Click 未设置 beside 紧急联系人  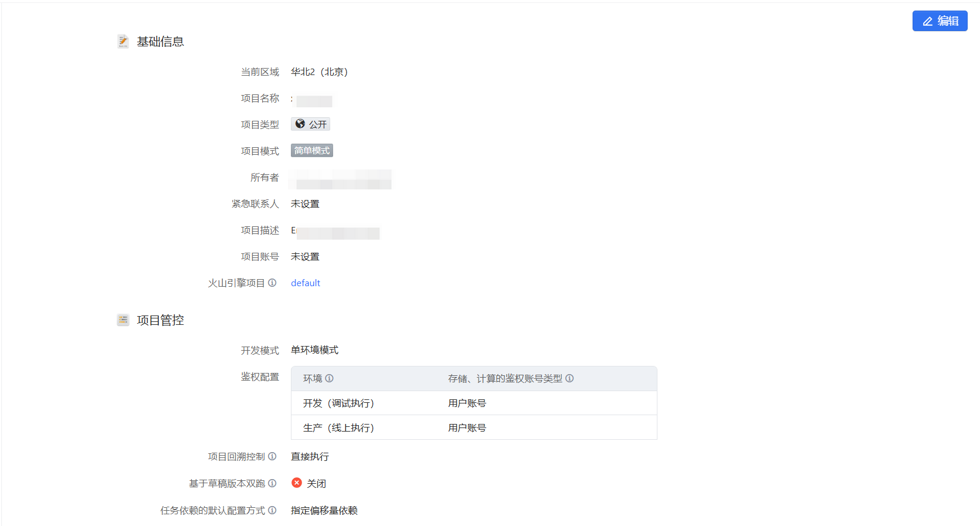[306, 204]
